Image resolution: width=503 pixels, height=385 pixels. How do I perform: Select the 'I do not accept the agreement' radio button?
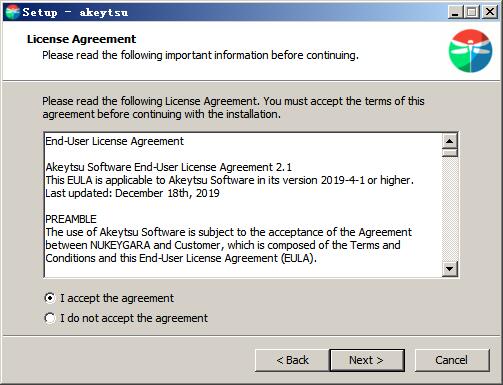(50, 318)
